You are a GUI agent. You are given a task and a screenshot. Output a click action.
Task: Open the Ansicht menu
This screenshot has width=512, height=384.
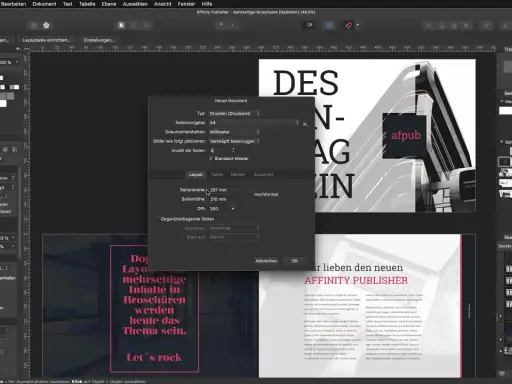tap(163, 4)
